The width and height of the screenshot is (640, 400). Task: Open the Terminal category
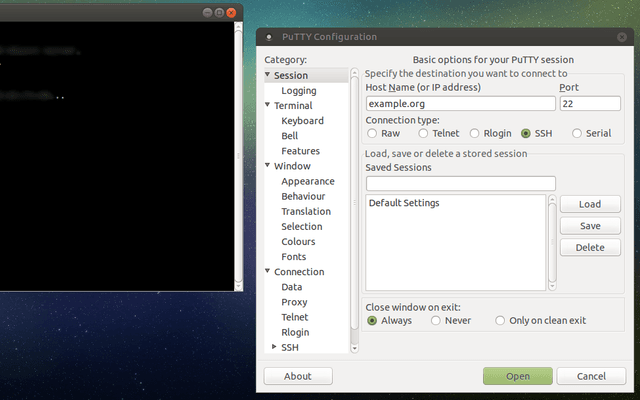click(293, 106)
